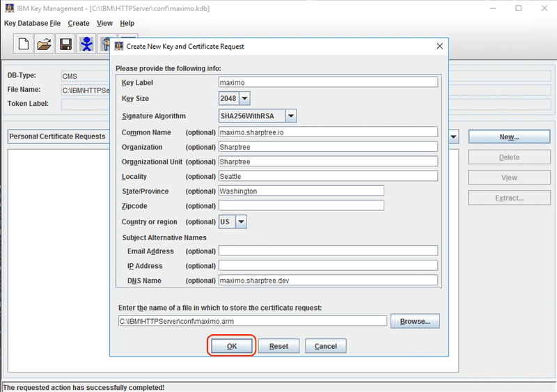The width and height of the screenshot is (557, 392).
Task: Click the New... button in main window
Action: coord(509,137)
